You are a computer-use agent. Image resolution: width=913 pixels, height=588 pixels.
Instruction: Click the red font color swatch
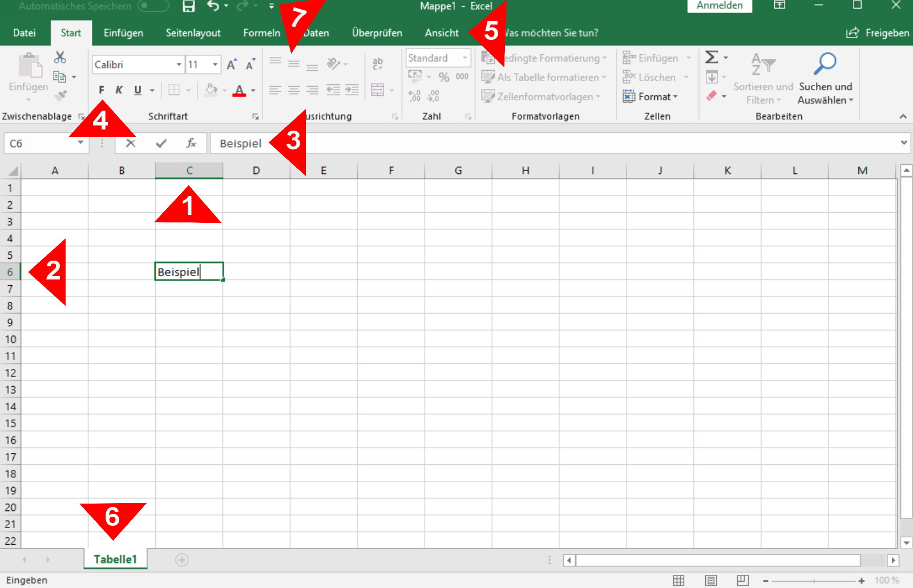[239, 90]
